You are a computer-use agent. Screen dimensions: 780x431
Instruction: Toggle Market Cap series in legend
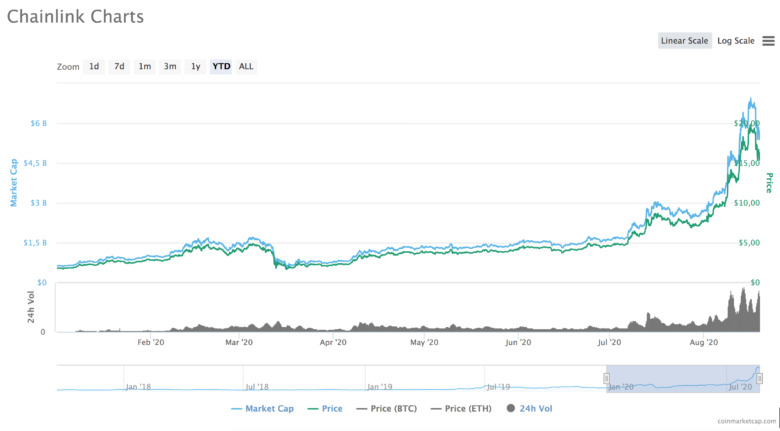pyautogui.click(x=263, y=409)
